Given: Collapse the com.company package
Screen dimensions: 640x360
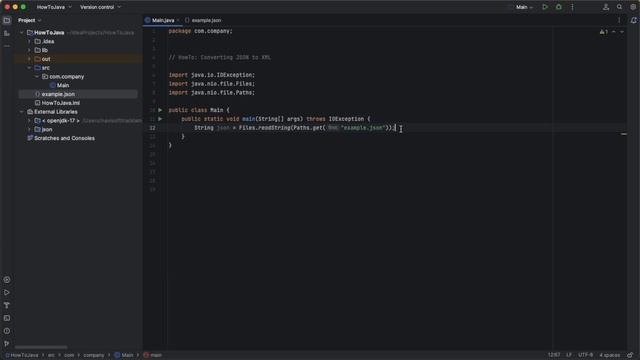Looking at the screenshot, I should pyautogui.click(x=37, y=77).
